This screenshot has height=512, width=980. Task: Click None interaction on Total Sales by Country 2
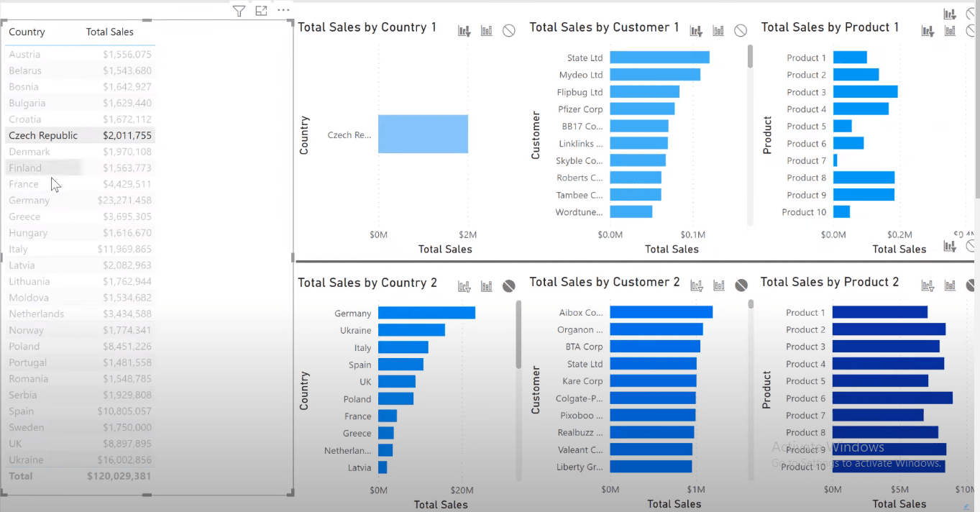coord(509,286)
